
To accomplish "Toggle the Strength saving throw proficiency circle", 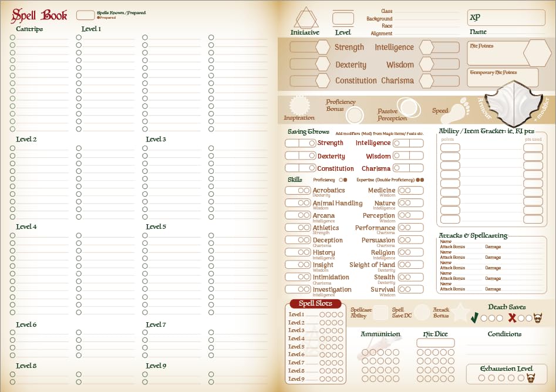I will coord(312,142).
